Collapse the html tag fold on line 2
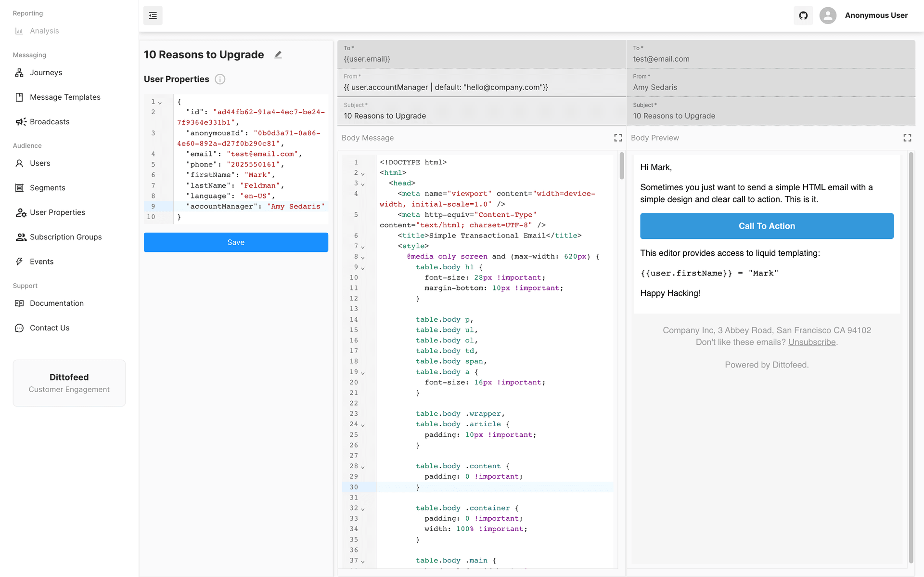 [363, 174]
